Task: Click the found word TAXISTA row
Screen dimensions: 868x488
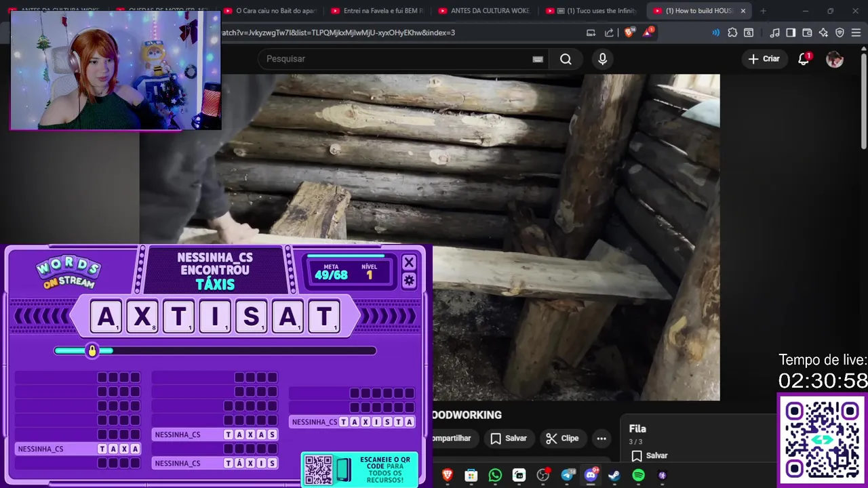Action: (352, 422)
